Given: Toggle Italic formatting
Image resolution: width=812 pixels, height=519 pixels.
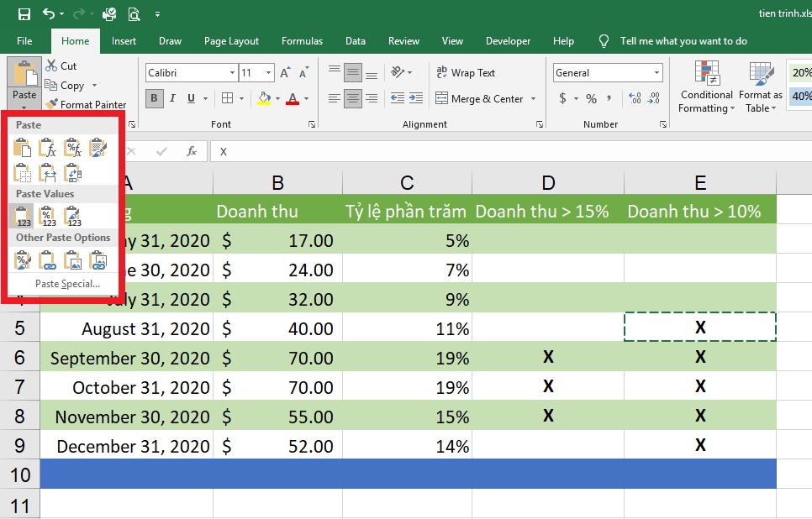Looking at the screenshot, I should [172, 97].
